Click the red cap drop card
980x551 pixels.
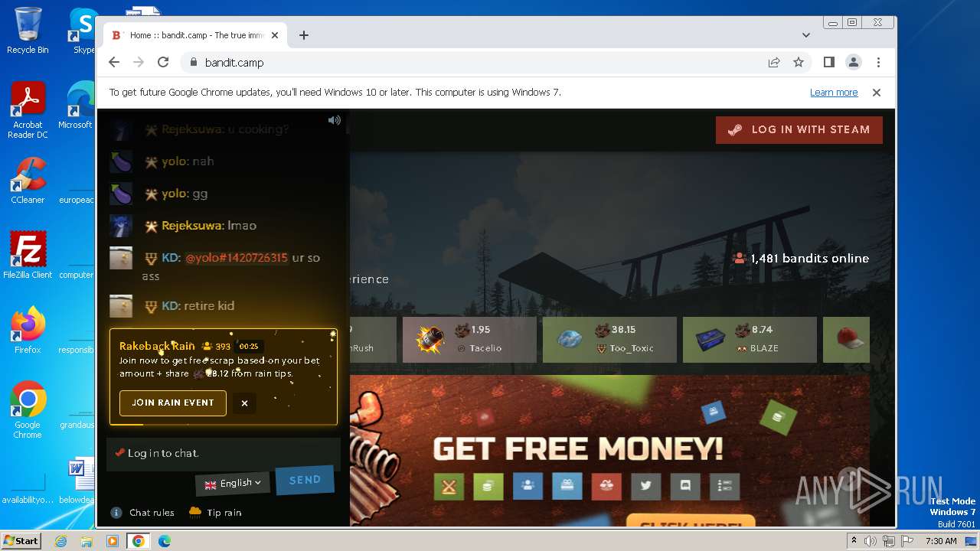(x=846, y=340)
